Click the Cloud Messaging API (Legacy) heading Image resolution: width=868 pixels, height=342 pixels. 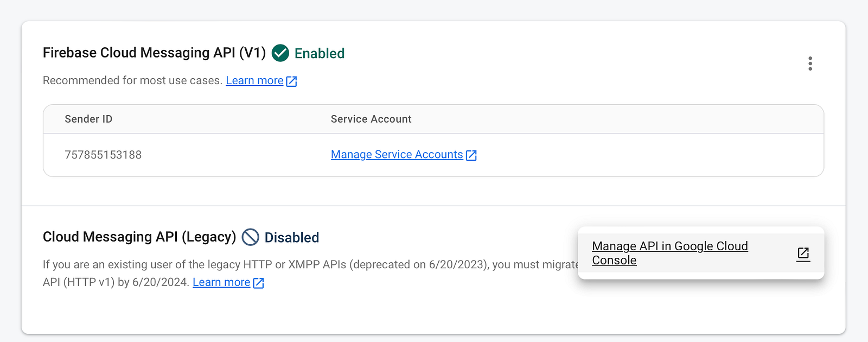click(139, 237)
